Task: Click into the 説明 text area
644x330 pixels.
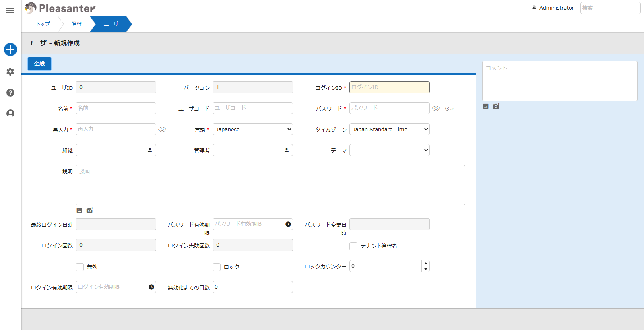Action: 270,185
